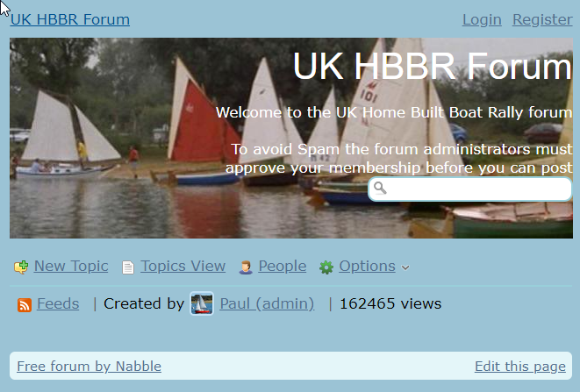
Task: Focus the forum search input field
Action: pyautogui.click(x=470, y=189)
